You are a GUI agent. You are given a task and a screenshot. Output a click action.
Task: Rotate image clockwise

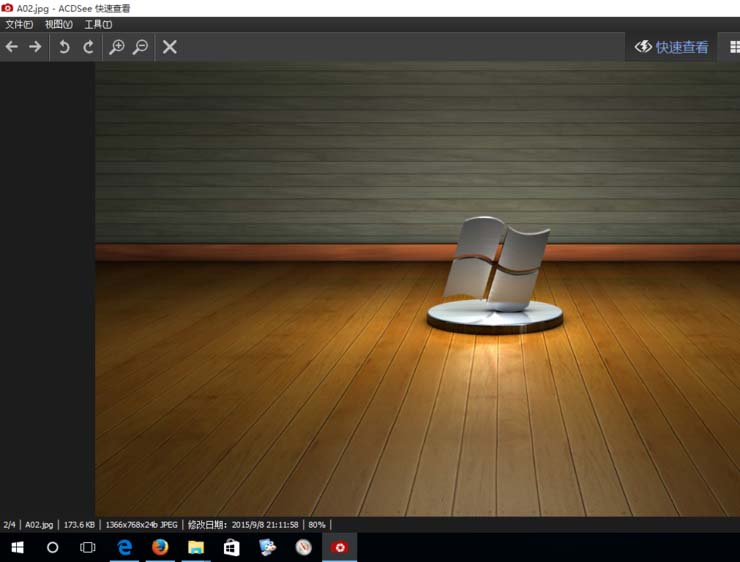(89, 47)
